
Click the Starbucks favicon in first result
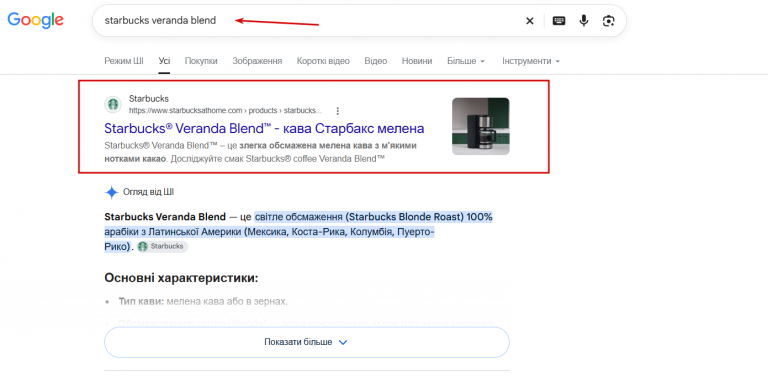point(113,104)
